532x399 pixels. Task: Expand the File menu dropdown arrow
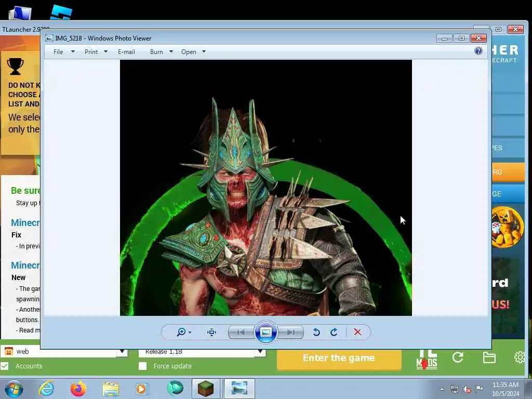coord(73,52)
